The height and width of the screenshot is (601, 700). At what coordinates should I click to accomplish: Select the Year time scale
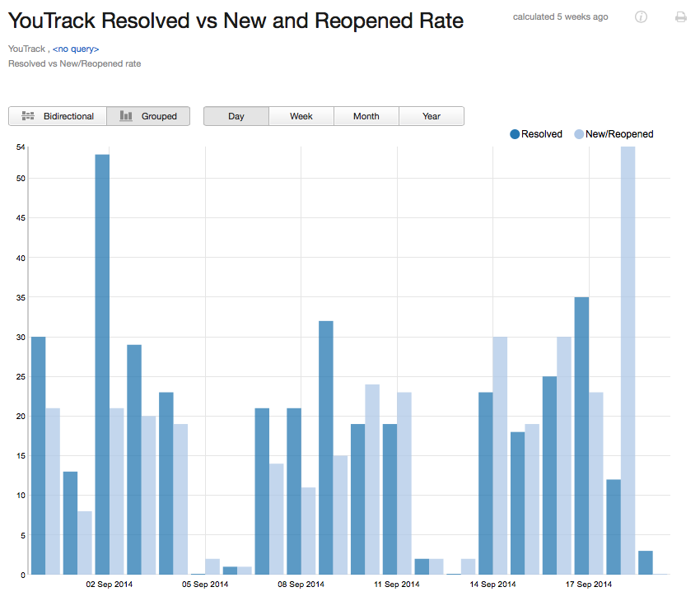(x=431, y=116)
